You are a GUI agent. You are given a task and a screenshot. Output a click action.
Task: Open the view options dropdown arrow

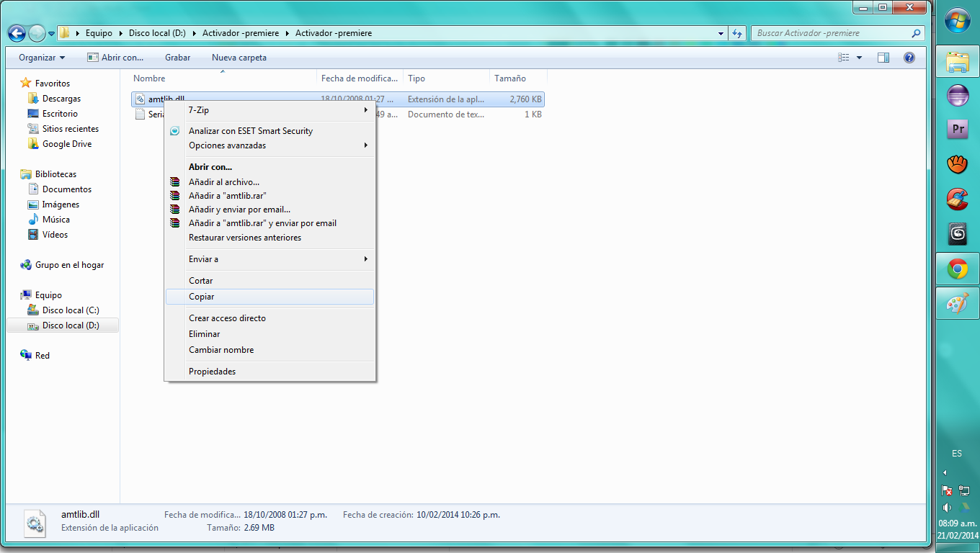859,58
